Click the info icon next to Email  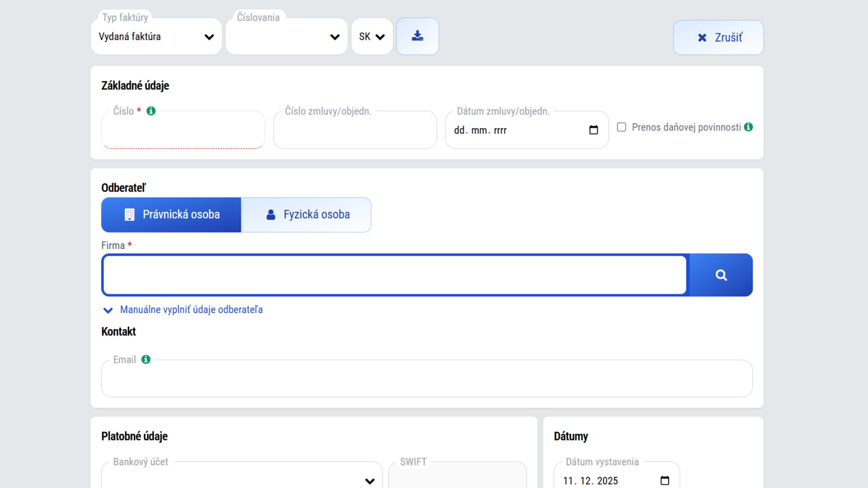(146, 360)
